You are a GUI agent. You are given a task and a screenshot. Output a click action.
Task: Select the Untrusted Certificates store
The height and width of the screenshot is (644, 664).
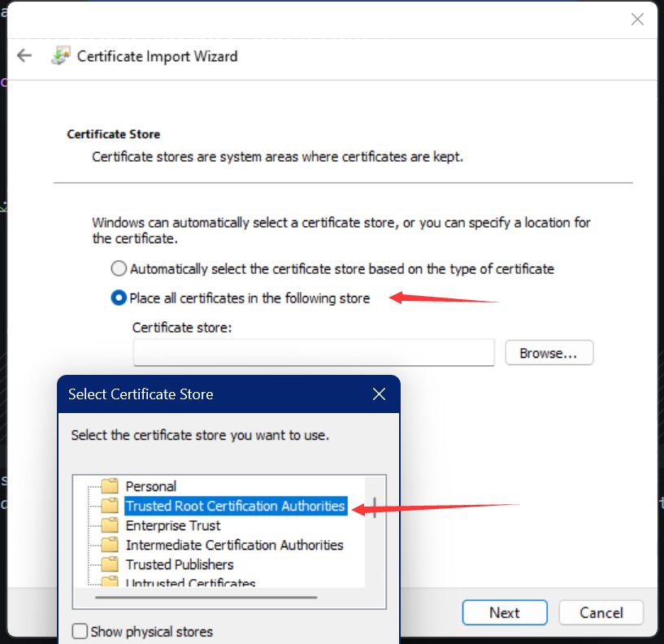pyautogui.click(x=190, y=582)
